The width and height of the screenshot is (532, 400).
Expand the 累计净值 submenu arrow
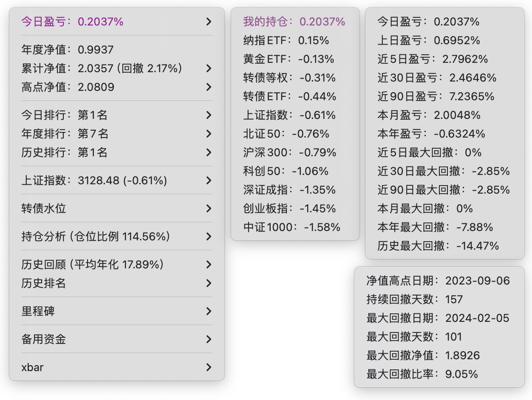[x=208, y=68]
